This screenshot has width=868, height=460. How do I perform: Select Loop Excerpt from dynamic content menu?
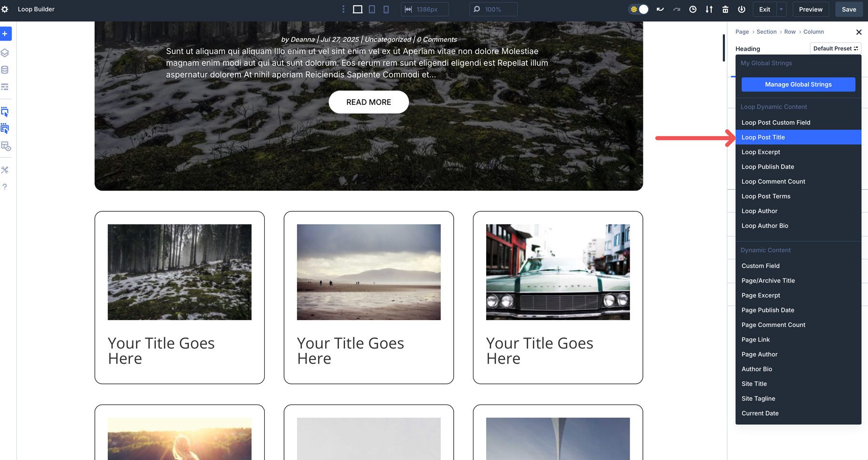[760, 152]
